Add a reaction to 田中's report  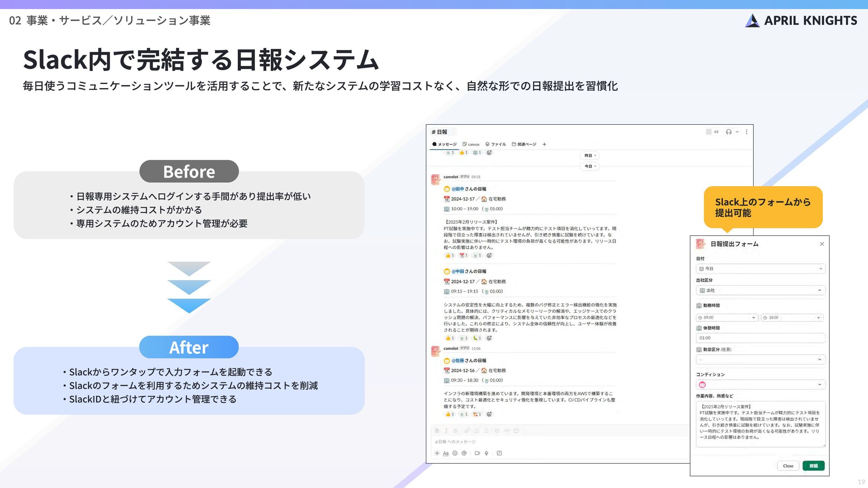pyautogui.click(x=489, y=255)
